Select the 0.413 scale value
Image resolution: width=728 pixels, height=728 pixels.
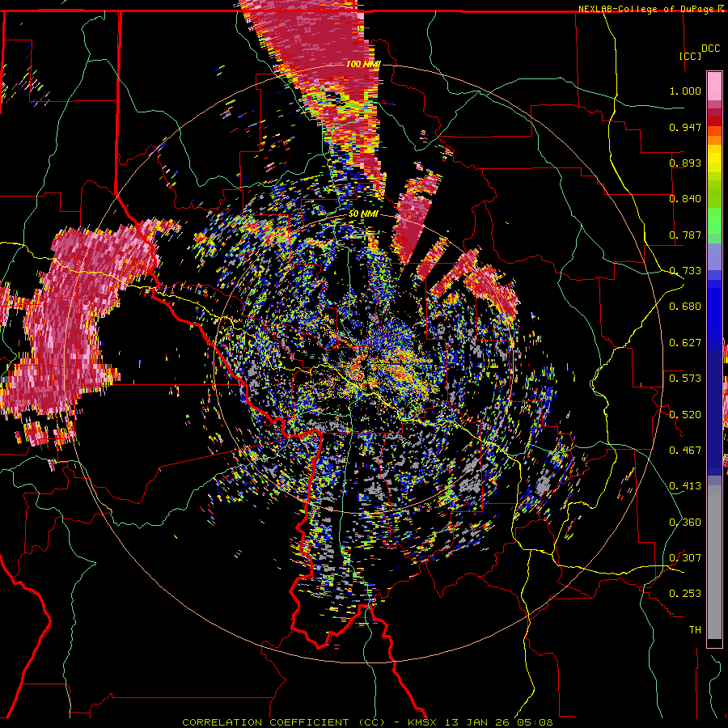coord(685,486)
